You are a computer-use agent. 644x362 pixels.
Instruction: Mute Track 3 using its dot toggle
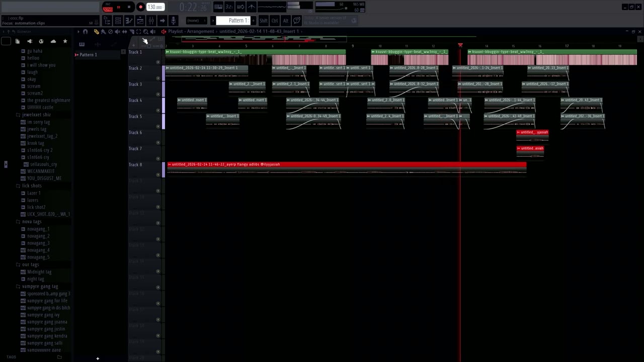point(158,95)
